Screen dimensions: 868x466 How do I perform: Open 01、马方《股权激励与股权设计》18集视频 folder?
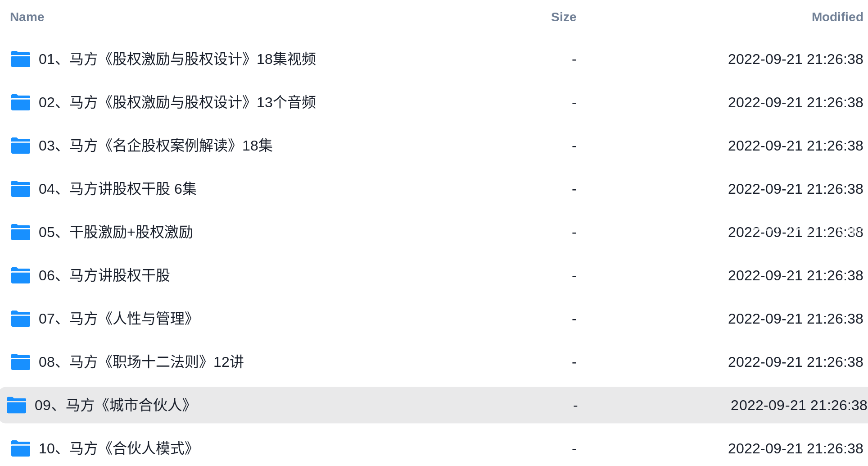(x=177, y=59)
